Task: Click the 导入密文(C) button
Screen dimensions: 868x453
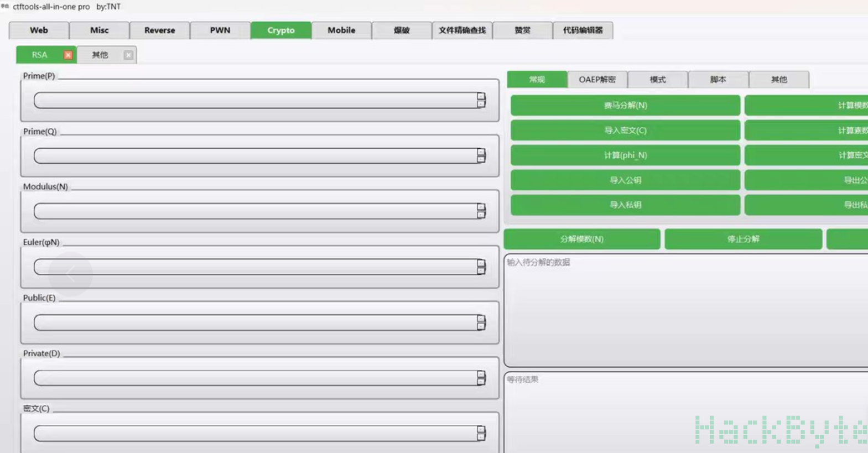Action: (x=625, y=131)
